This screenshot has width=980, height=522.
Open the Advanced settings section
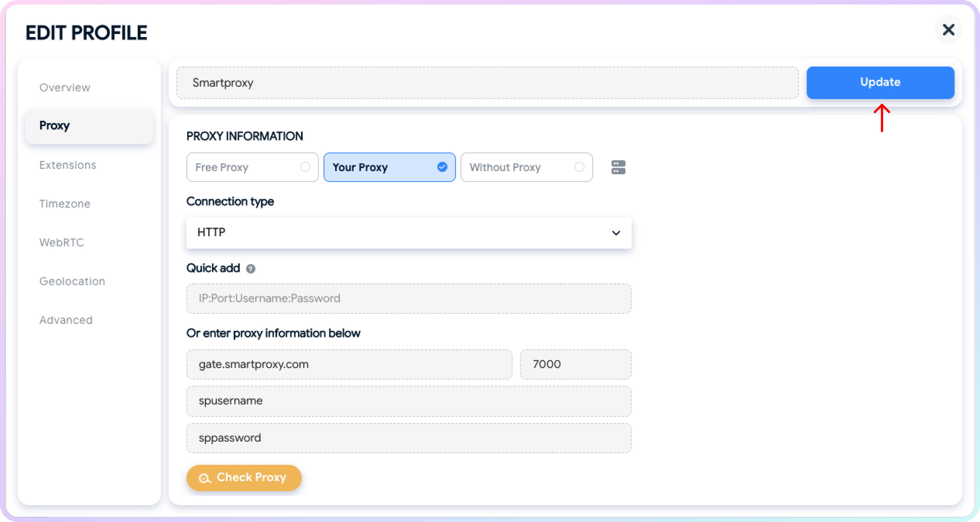tap(65, 320)
